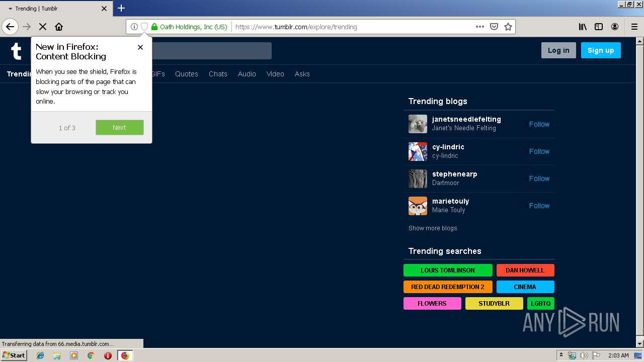Screen dimensions: 644x362
Task: Dismiss the Content Blocking popup with X
Action: [140, 47]
